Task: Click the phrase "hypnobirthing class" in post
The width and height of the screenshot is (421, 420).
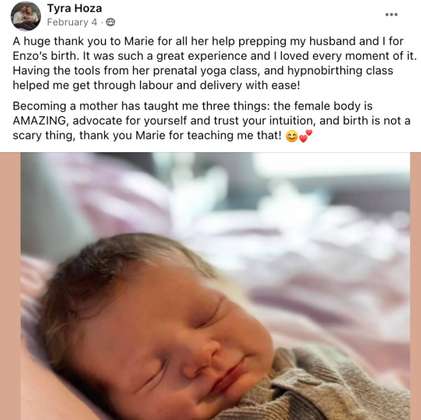Action: 340,71
